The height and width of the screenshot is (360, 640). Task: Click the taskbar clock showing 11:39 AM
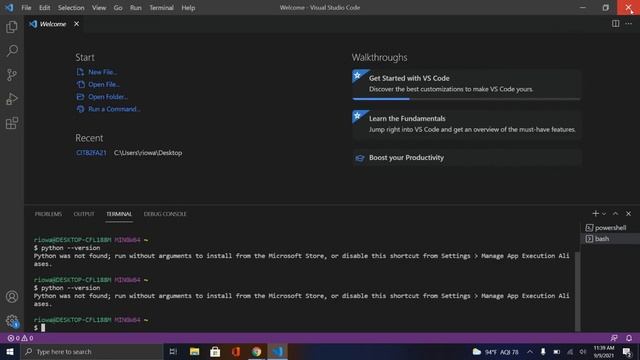tap(604, 351)
